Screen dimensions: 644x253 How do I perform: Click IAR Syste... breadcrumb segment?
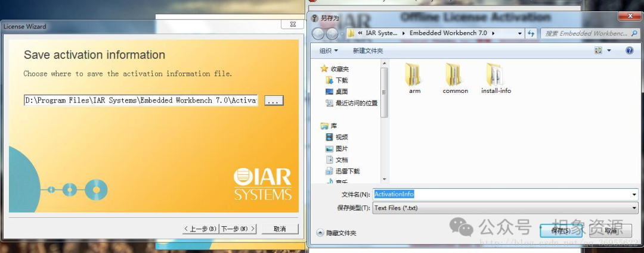coord(382,33)
